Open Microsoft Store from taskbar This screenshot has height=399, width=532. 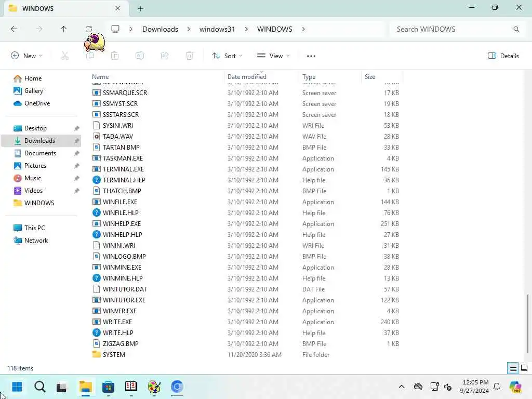108,387
